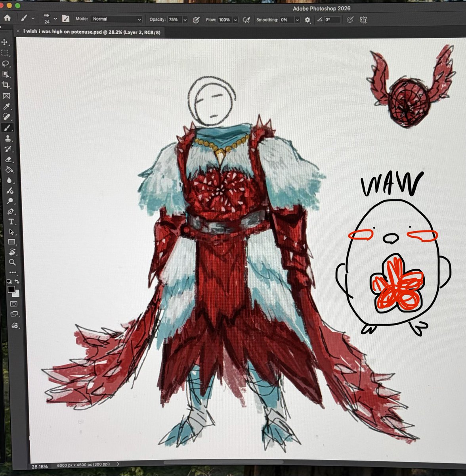
Task: Open the Brush Preset picker dropdown
Action: [x=55, y=19]
